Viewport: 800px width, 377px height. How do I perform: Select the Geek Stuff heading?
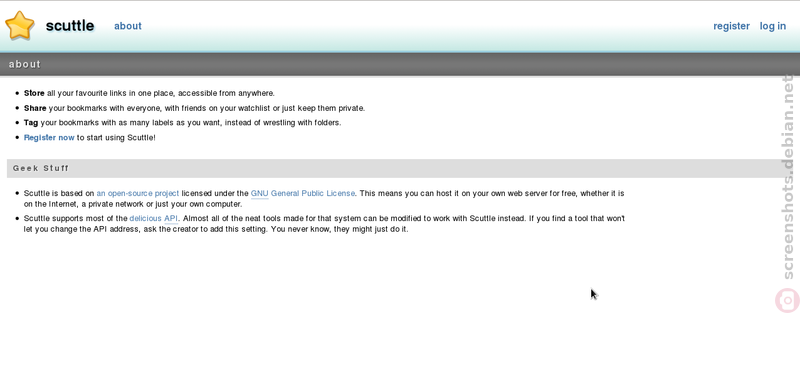[x=41, y=168]
